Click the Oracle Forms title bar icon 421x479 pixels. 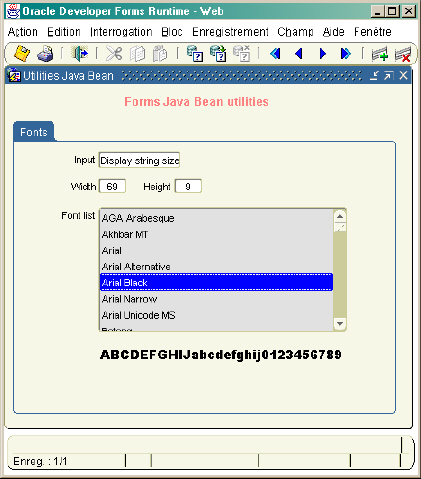point(13,11)
